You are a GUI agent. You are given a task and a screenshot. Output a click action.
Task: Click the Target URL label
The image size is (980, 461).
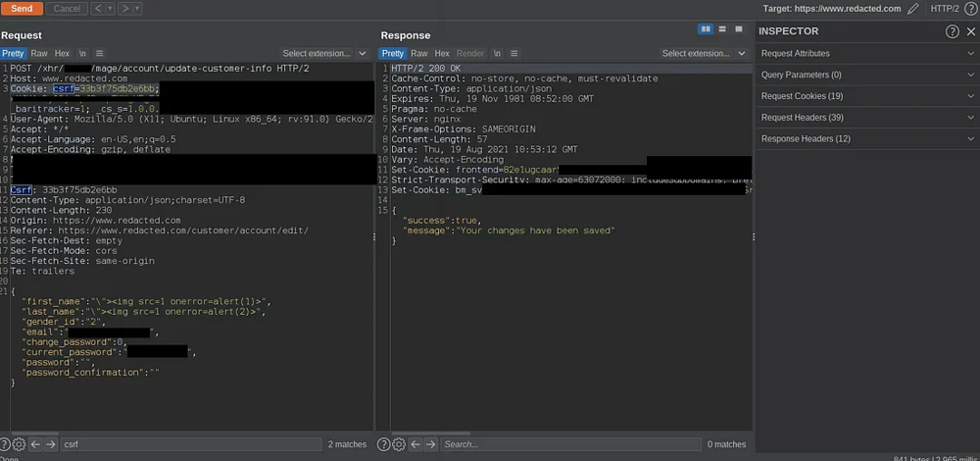[x=832, y=8]
